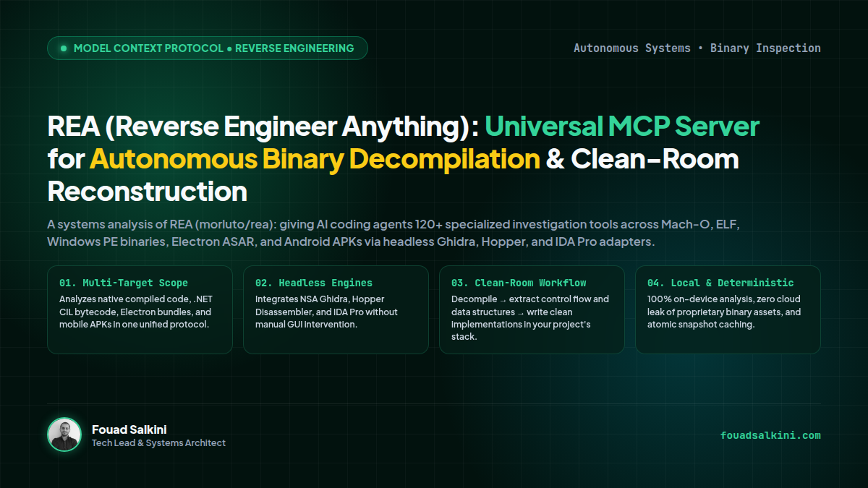Click the yellow 'Autonomous Binary Decompilation' text
Screen dimensions: 868x488
[315, 159]
